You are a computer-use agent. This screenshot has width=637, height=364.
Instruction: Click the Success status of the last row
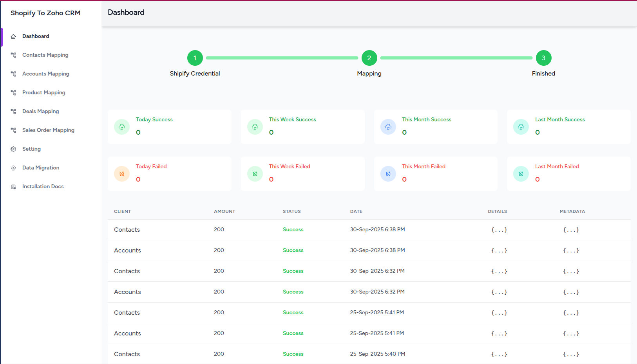pyautogui.click(x=293, y=354)
